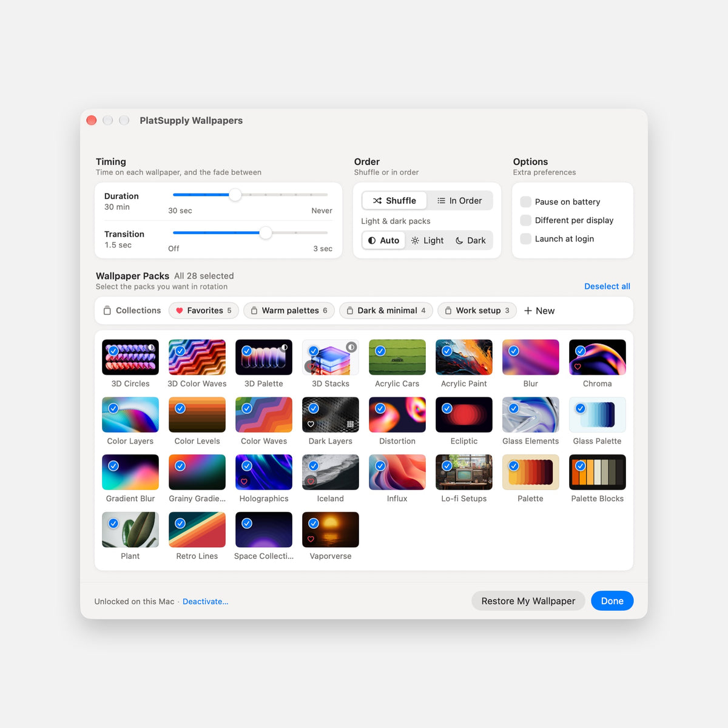Click the heart icon on Holographics thumbnail
The height and width of the screenshot is (728, 728).
244,482
